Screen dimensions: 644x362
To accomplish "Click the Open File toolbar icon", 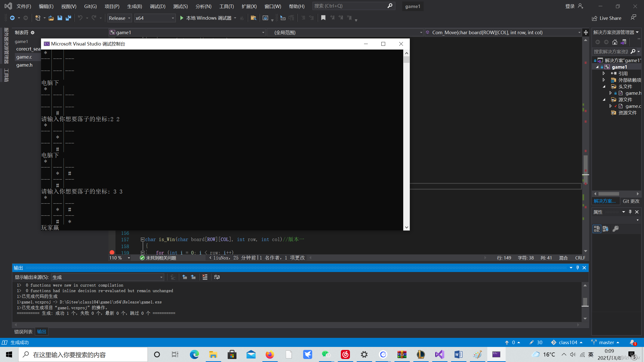I will 51,18.
